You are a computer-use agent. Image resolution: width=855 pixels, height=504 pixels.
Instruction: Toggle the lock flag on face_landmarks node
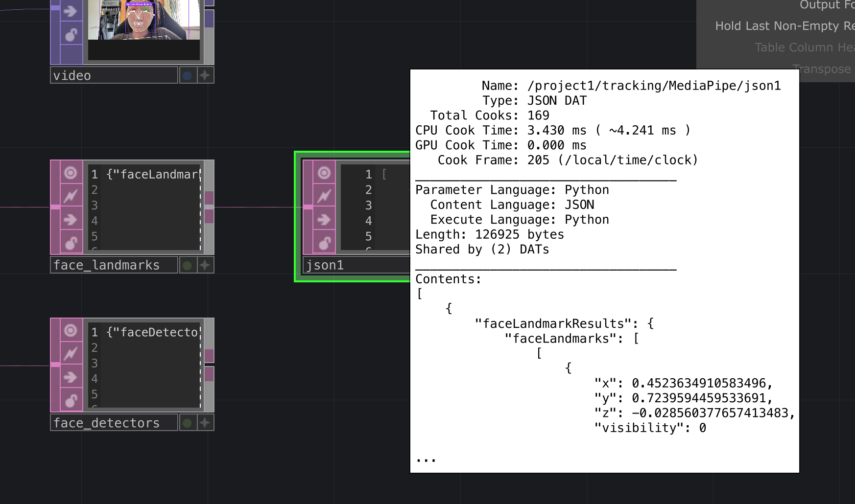click(71, 243)
